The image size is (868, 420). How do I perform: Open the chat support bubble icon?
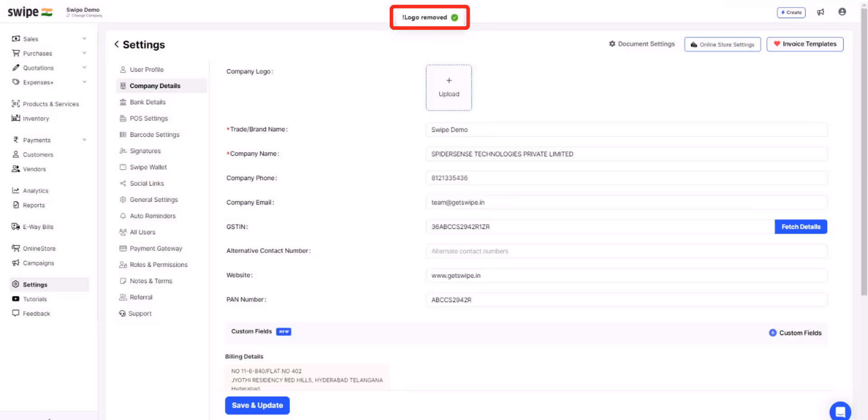pos(840,411)
